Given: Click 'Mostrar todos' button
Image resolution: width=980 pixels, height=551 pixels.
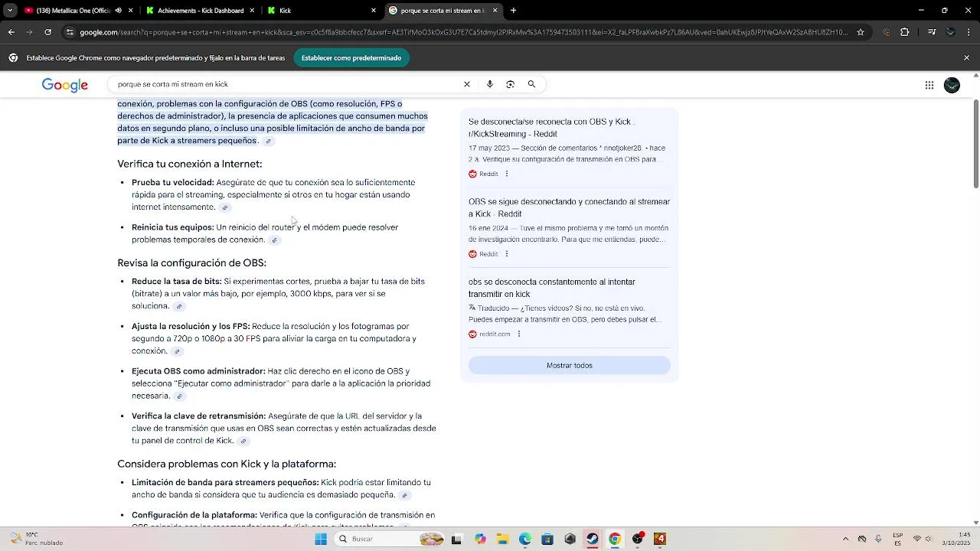Looking at the screenshot, I should pos(570,366).
